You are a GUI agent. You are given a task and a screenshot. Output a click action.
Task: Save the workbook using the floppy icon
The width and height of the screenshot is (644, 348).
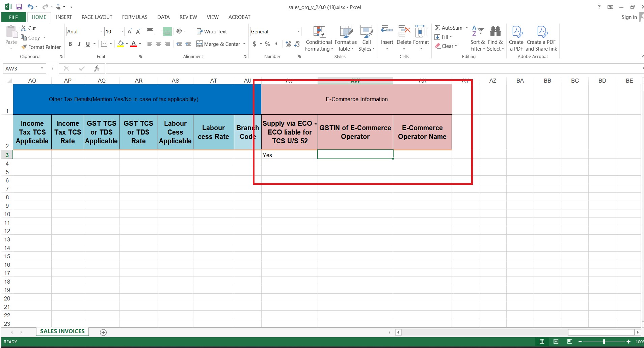(x=19, y=7)
